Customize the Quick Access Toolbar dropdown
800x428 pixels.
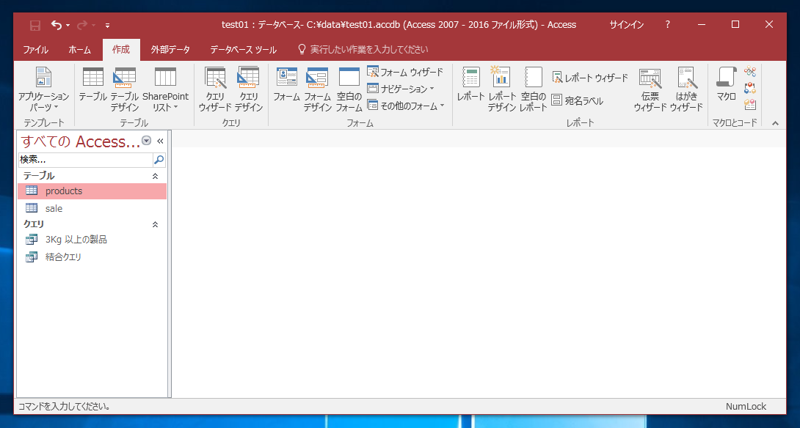[107, 24]
